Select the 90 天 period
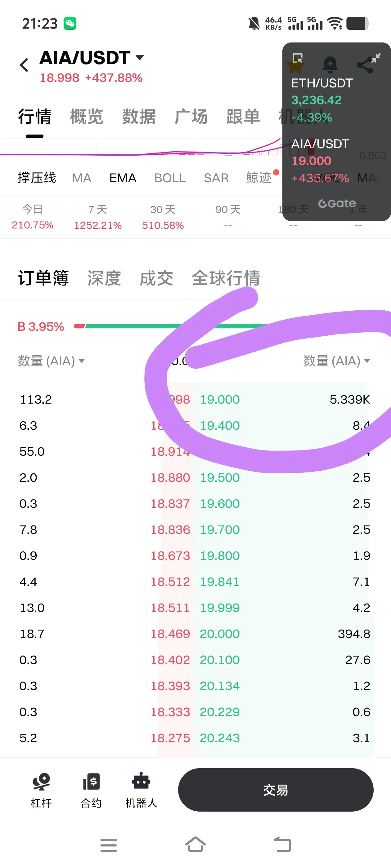The image size is (391, 868). 228,217
